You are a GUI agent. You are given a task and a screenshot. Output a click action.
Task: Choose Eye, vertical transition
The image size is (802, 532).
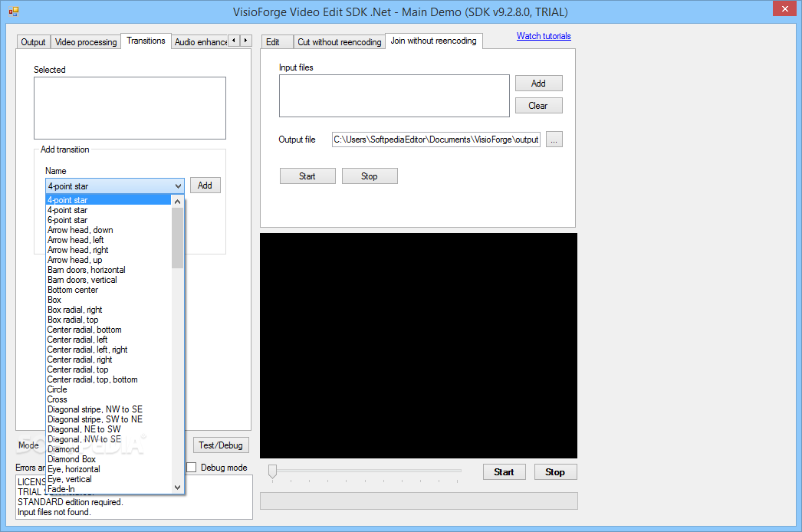coord(108,479)
